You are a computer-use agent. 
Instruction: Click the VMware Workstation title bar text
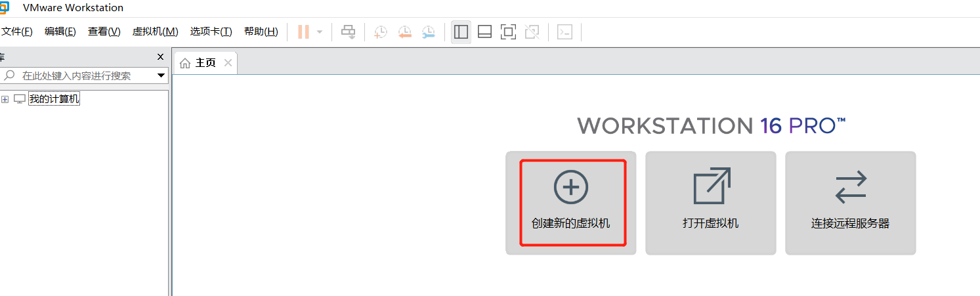(73, 8)
